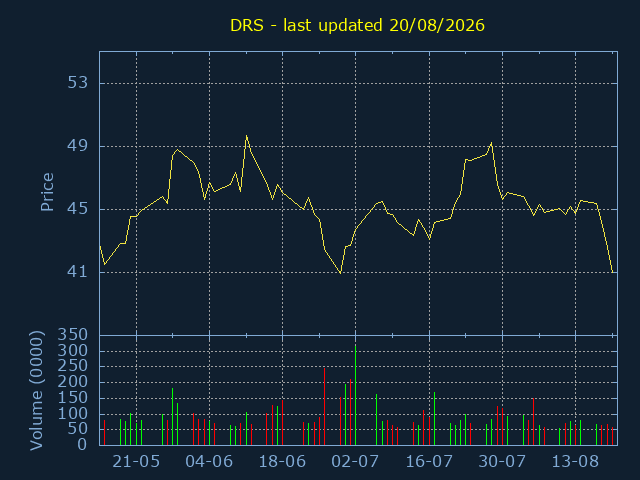Select the 16-07 date label
Screen dimensions: 640x480
click(429, 462)
